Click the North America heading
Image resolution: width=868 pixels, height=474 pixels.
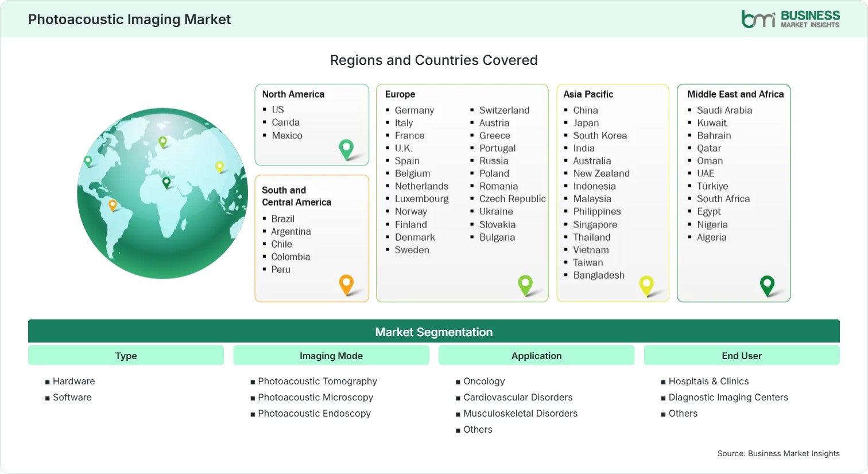(293, 94)
